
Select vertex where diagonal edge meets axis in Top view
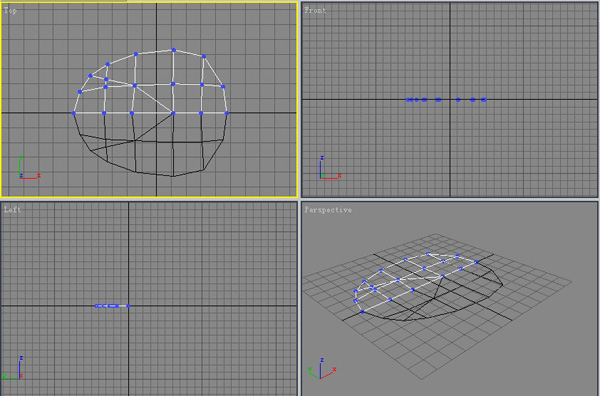click(x=173, y=113)
